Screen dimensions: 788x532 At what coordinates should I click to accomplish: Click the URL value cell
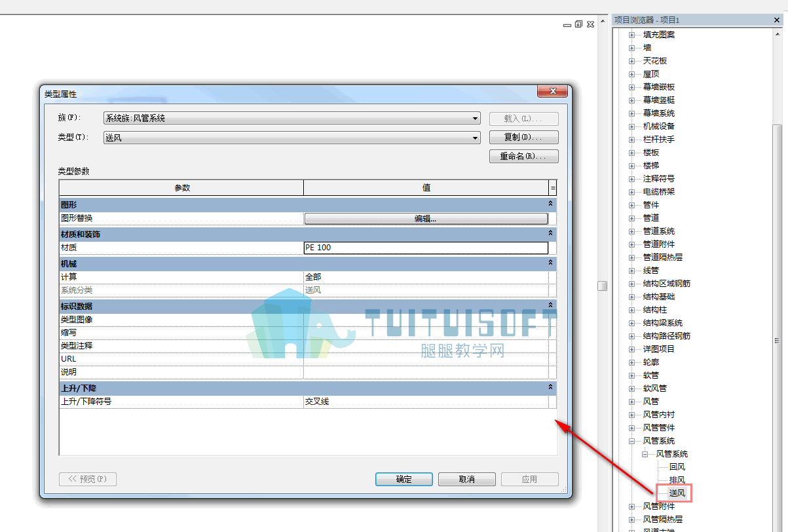pyautogui.click(x=426, y=359)
